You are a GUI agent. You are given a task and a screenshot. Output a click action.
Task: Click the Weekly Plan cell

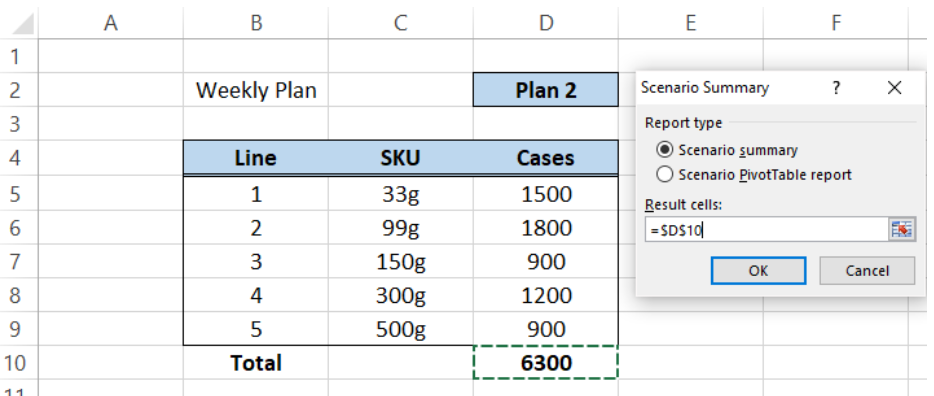click(x=256, y=90)
